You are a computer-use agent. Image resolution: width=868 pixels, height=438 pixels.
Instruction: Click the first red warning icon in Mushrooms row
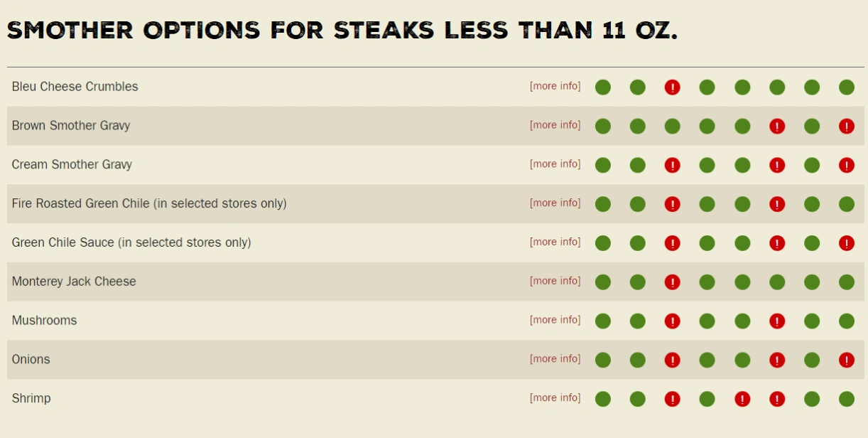[672, 321]
